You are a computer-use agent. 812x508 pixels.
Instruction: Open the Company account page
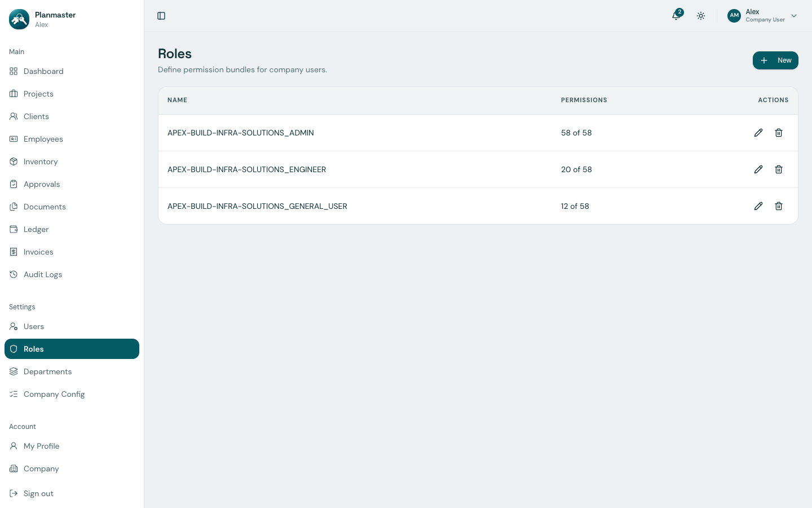(72, 468)
